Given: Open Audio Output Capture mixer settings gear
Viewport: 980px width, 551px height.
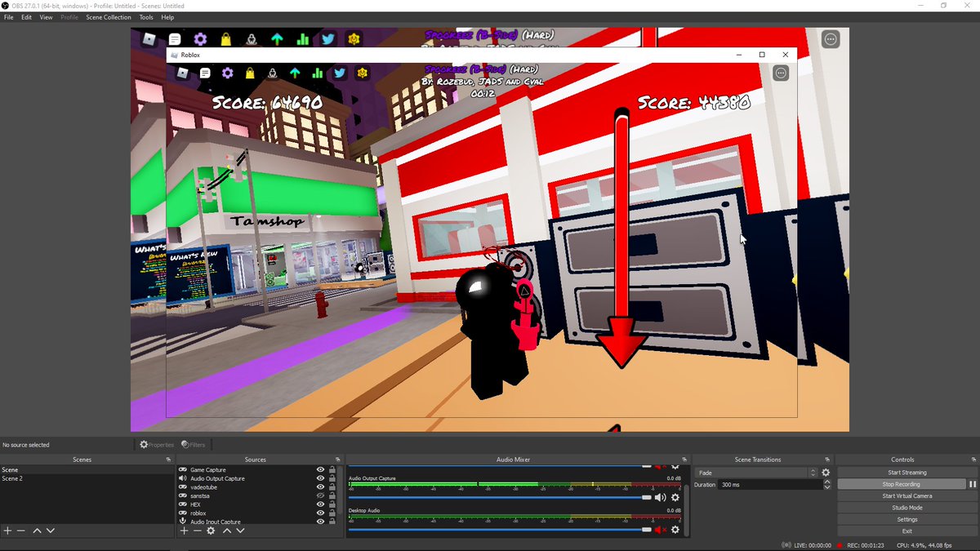Looking at the screenshot, I should click(675, 497).
